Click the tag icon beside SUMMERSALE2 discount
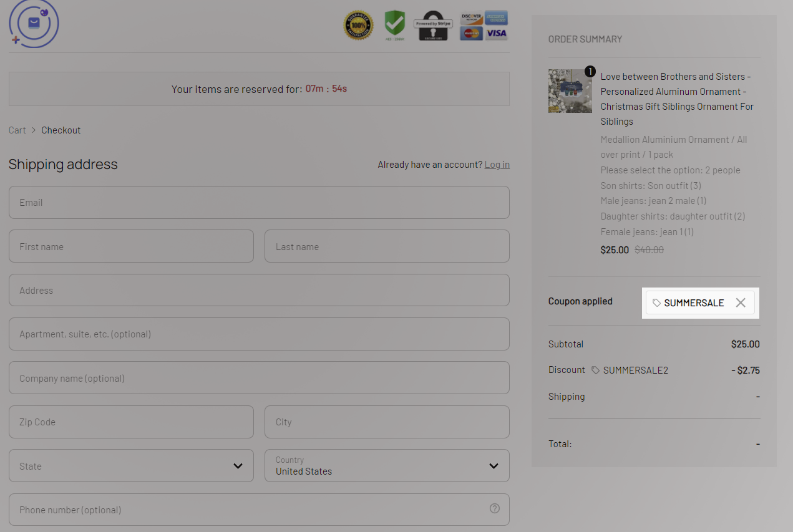The image size is (793, 532). (595, 370)
